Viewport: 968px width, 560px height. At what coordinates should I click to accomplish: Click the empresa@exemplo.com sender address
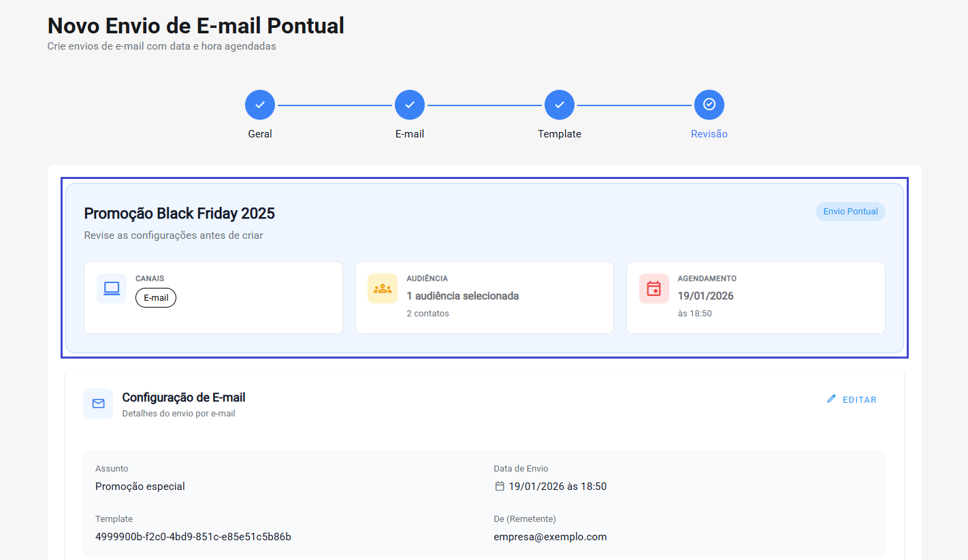pos(550,537)
